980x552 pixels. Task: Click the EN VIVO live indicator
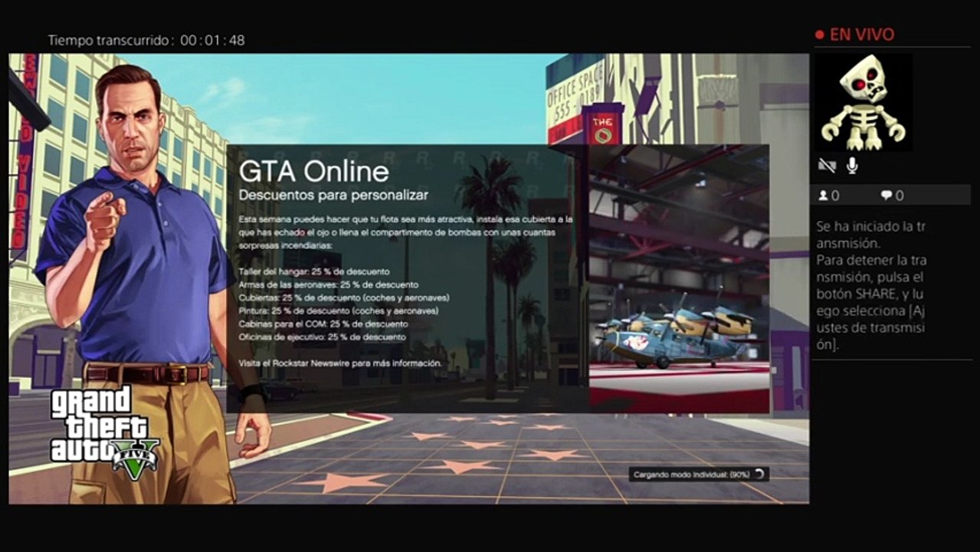854,34
